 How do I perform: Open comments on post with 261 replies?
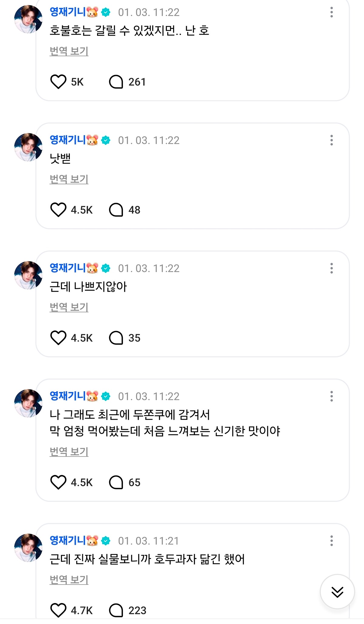pos(116,82)
